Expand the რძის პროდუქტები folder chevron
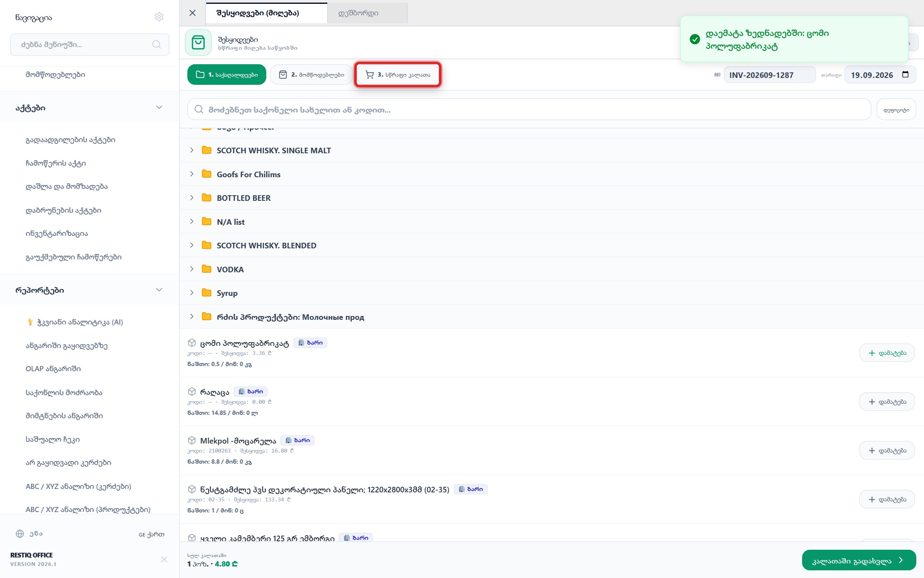The image size is (924, 578). pos(192,317)
